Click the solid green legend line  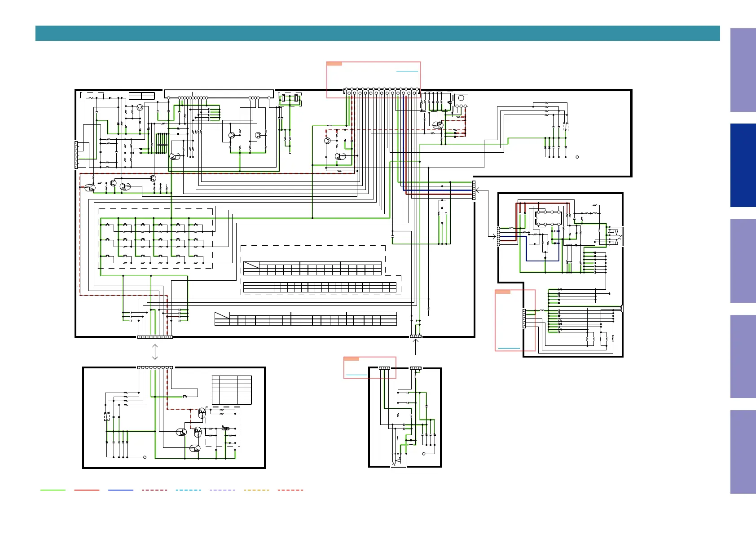[53, 490]
